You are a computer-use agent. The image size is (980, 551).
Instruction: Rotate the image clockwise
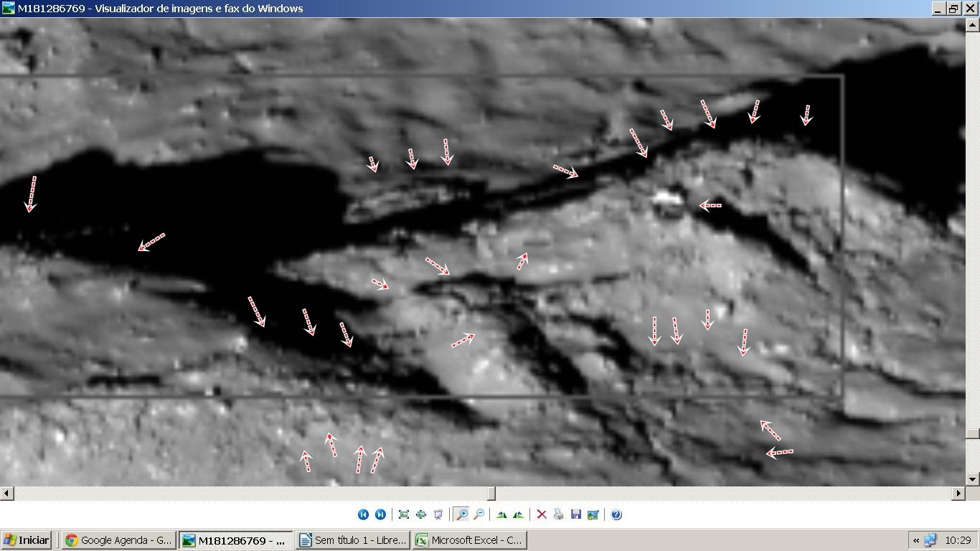(501, 514)
